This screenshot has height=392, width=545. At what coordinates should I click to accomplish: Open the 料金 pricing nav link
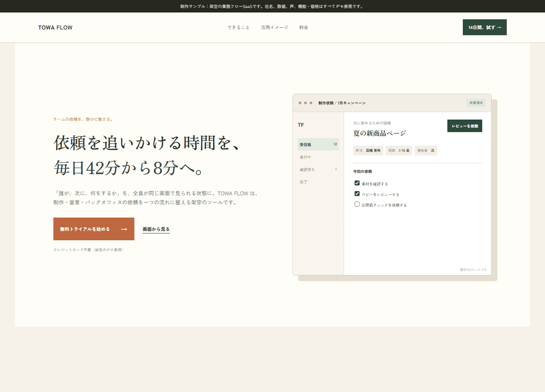pos(304,27)
